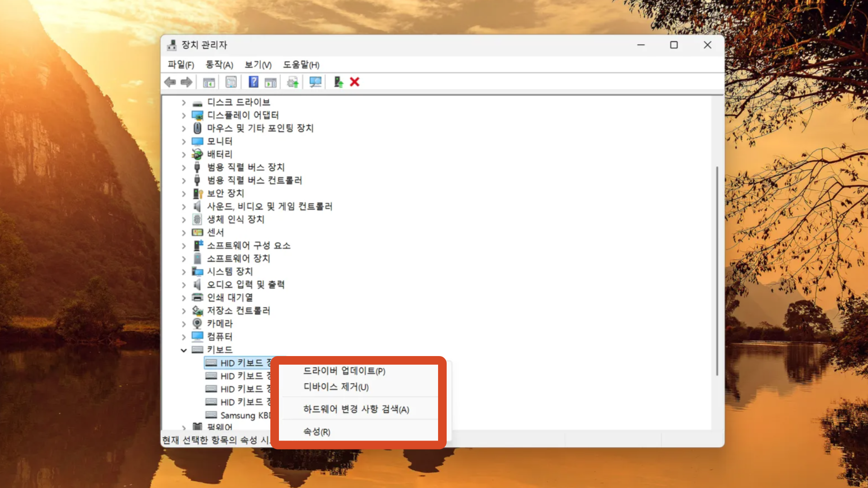Expand the 사운드, 비디오 및 게임 컨트롤러 node
This screenshot has height=488, width=868.
coord(184,207)
